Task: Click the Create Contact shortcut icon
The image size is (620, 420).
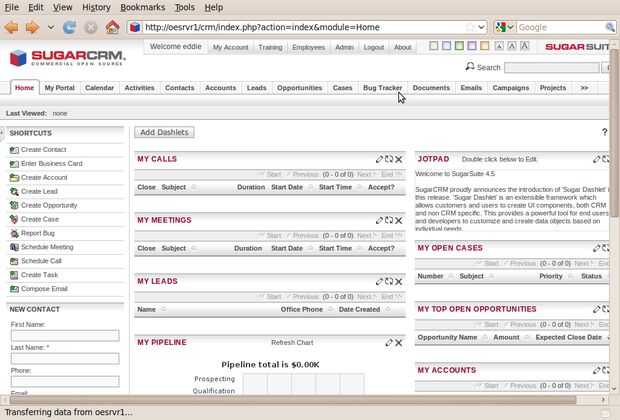Action: pyautogui.click(x=14, y=150)
